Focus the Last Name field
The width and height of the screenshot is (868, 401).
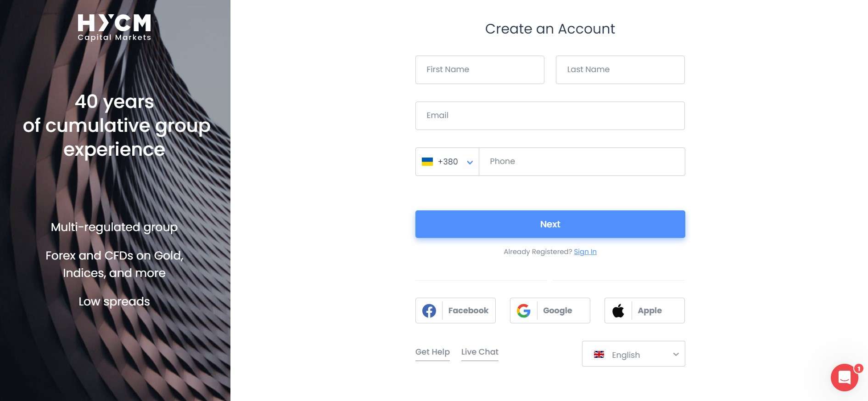(x=620, y=70)
